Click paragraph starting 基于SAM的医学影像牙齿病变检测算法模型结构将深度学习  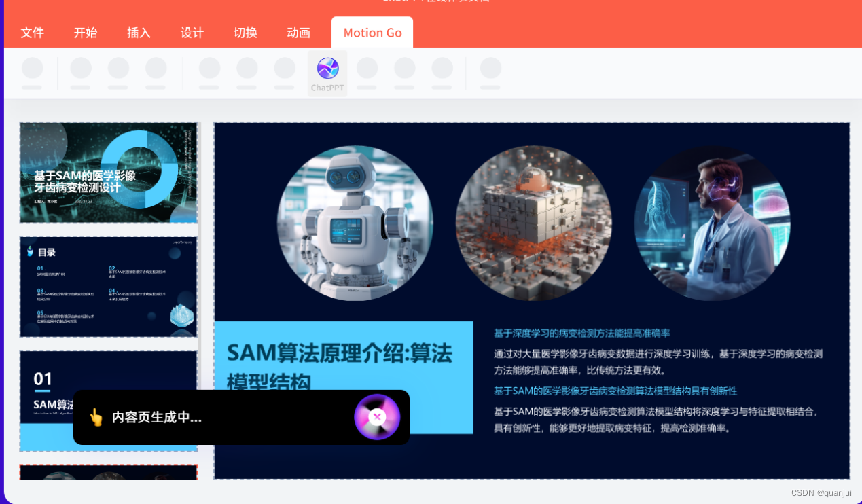[658, 420]
